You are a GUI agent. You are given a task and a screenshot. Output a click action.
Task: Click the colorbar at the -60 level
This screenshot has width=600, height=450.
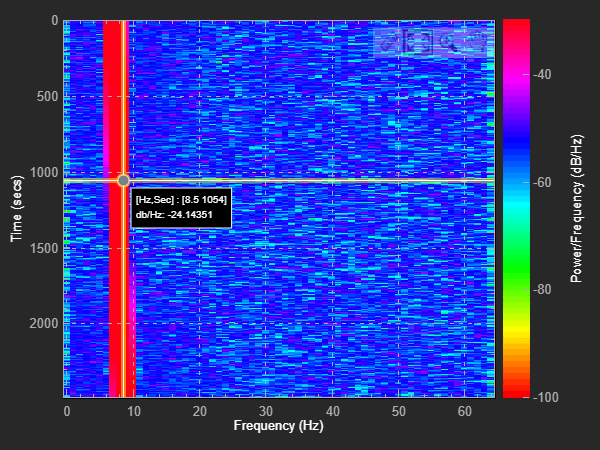point(516,182)
